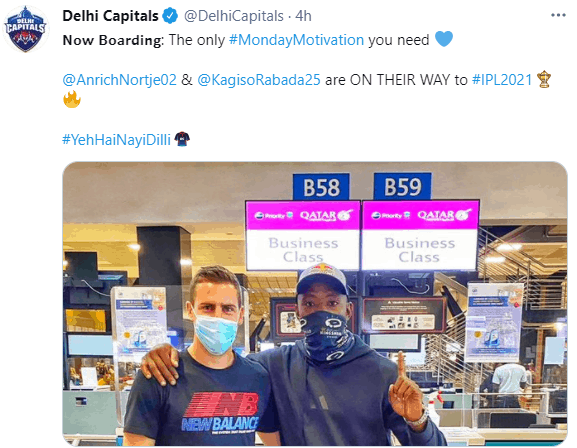Click the blue heart emoji
Screen dimensions: 577x448
click(x=444, y=39)
